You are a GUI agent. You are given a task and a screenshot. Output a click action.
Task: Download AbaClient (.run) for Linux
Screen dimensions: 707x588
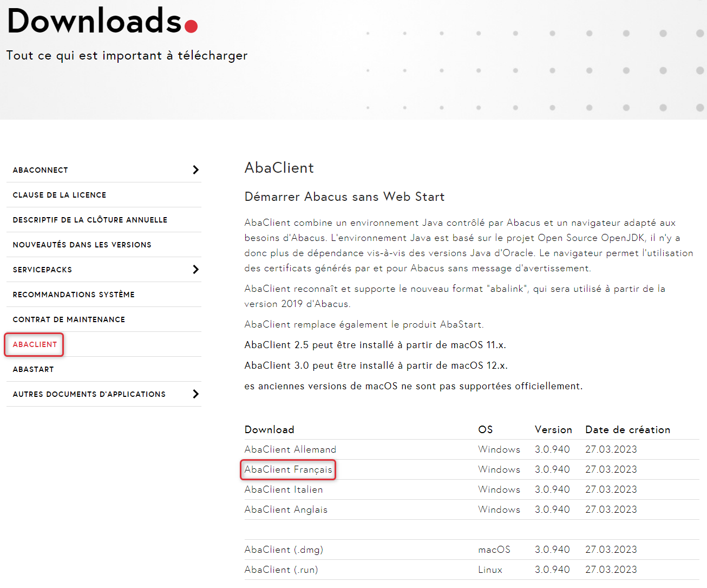[x=282, y=570]
